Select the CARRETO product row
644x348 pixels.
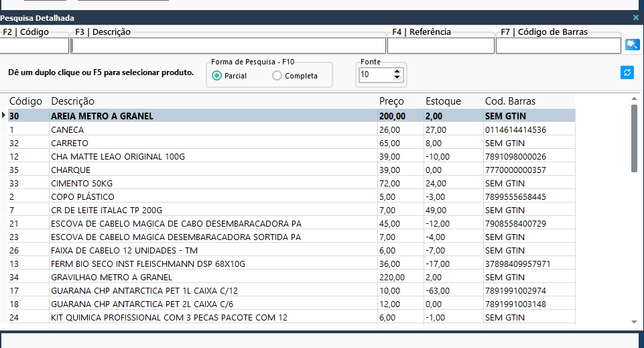coord(292,143)
